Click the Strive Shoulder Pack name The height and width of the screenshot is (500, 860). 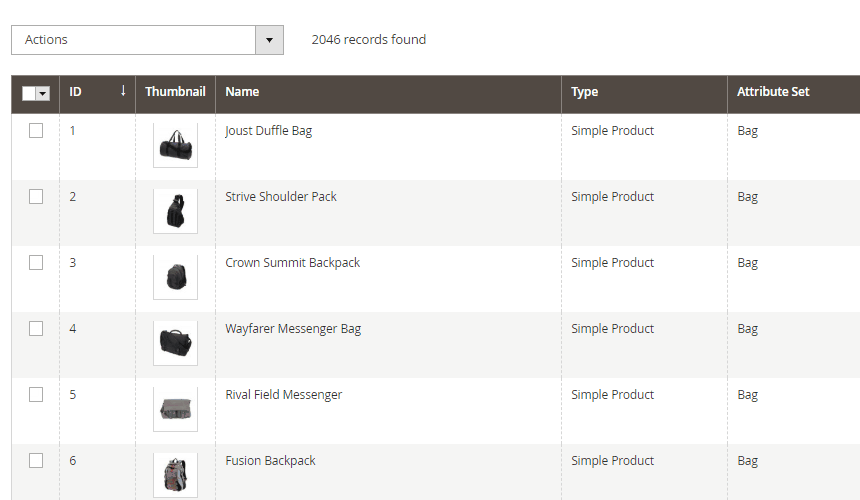[281, 197]
